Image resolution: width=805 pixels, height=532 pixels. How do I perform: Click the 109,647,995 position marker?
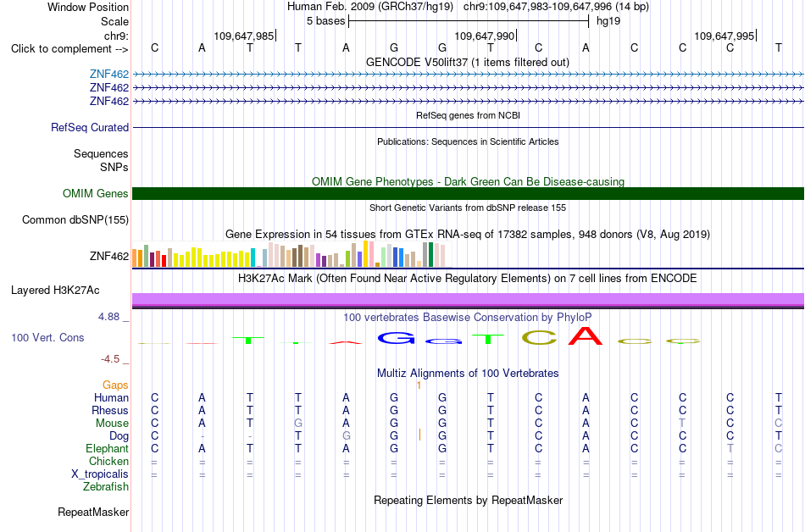coord(724,36)
